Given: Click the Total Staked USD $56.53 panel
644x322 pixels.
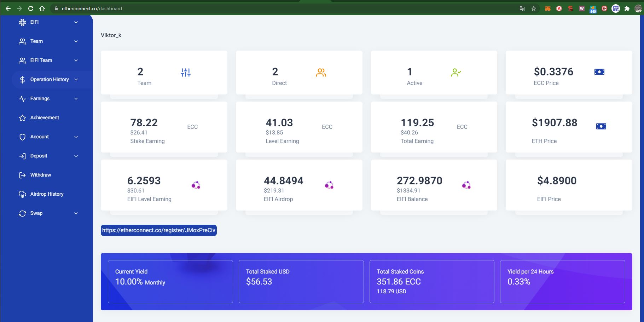Looking at the screenshot, I should point(301,282).
